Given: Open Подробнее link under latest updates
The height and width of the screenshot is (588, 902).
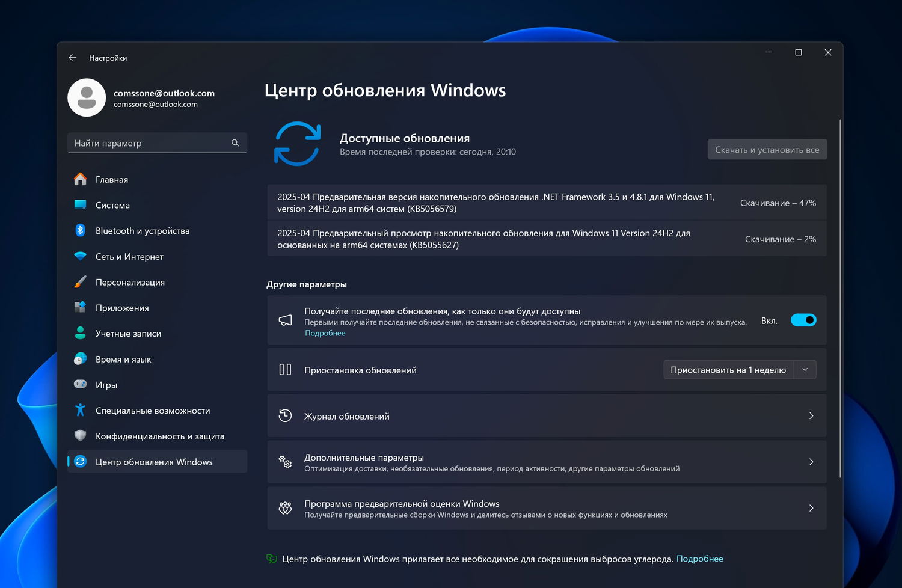Looking at the screenshot, I should coord(325,333).
